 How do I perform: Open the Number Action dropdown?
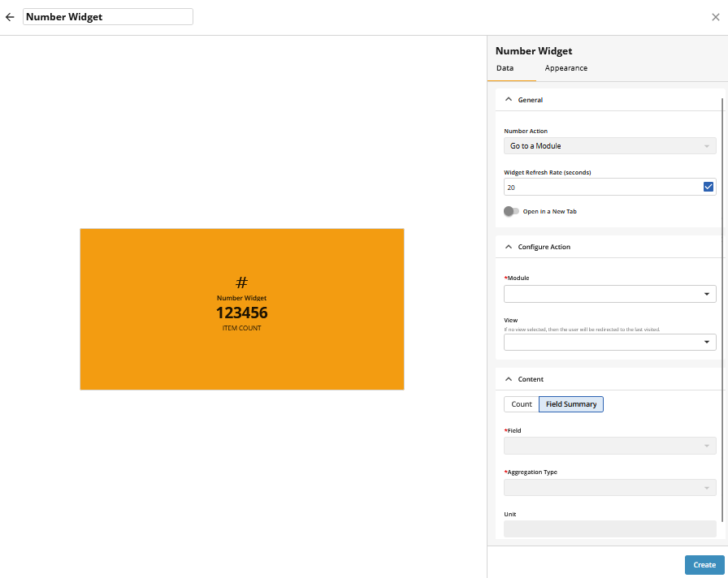609,145
